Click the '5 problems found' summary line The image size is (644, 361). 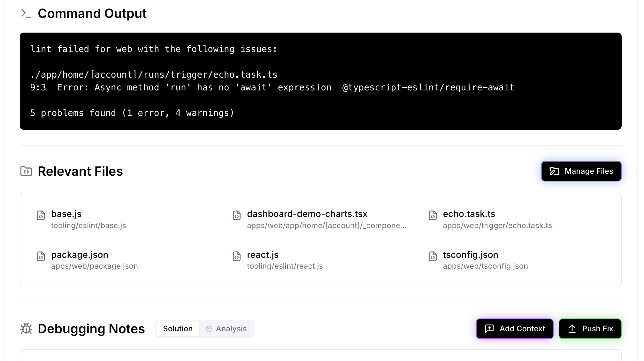[132, 113]
